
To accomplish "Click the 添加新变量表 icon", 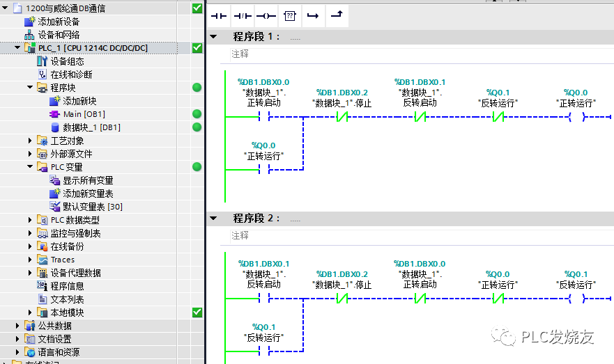I will 55,193.
